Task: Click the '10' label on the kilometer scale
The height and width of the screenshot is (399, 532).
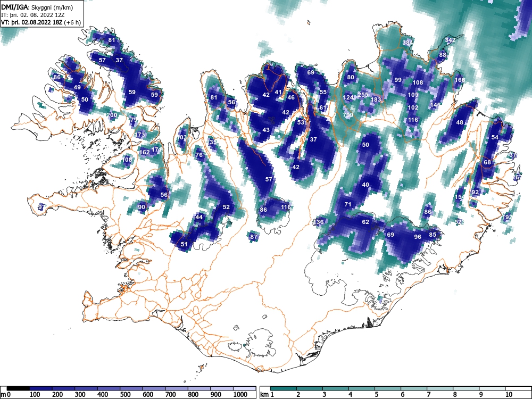Action: point(508,394)
